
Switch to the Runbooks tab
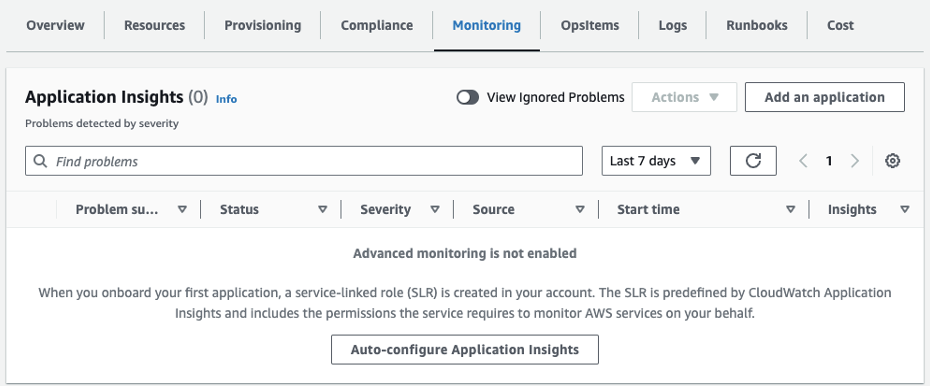[x=757, y=25]
